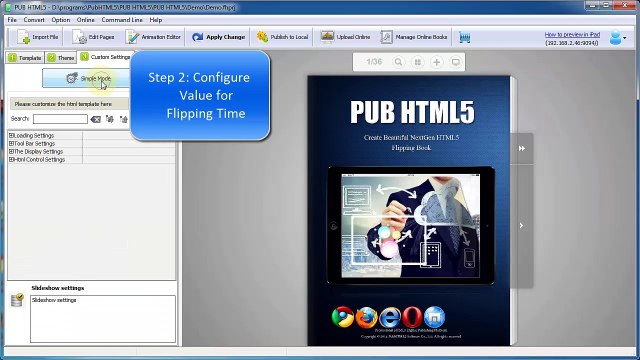640x360 pixels.
Task: Open the Convert menu
Action: click(34, 20)
